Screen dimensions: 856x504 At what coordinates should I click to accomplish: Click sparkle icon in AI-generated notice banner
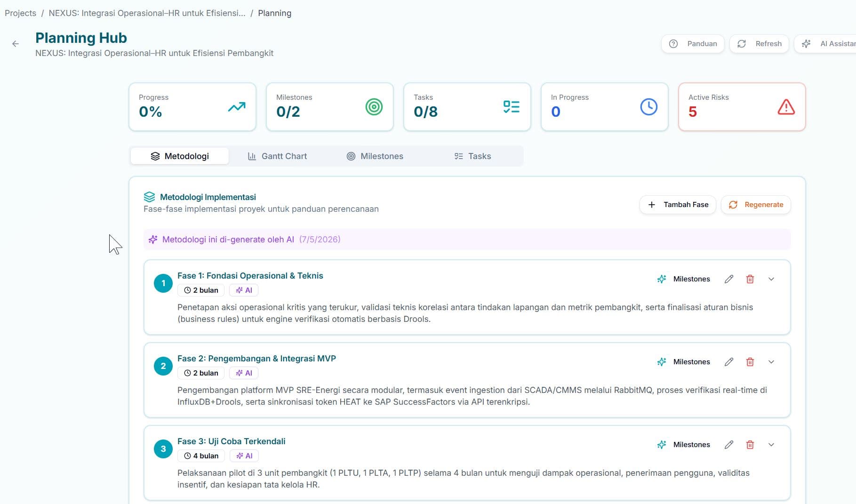pos(153,240)
